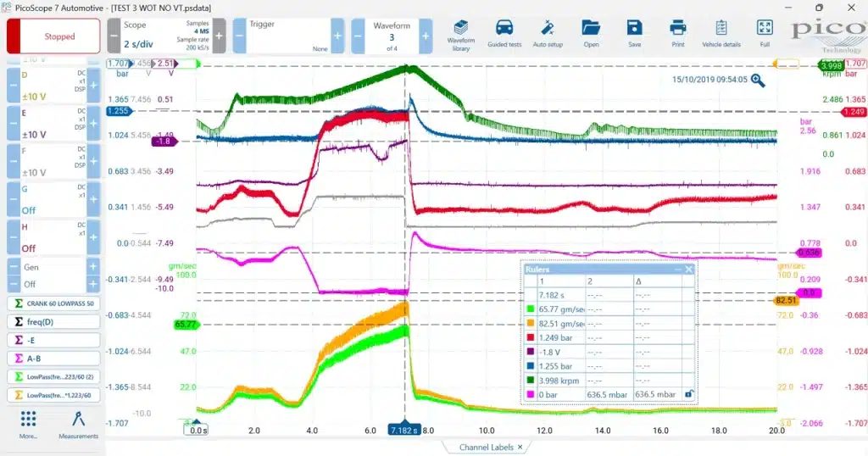The width and height of the screenshot is (868, 456).
Task: Click the 636.5 mbar delta value in Rulers
Action: click(x=655, y=395)
